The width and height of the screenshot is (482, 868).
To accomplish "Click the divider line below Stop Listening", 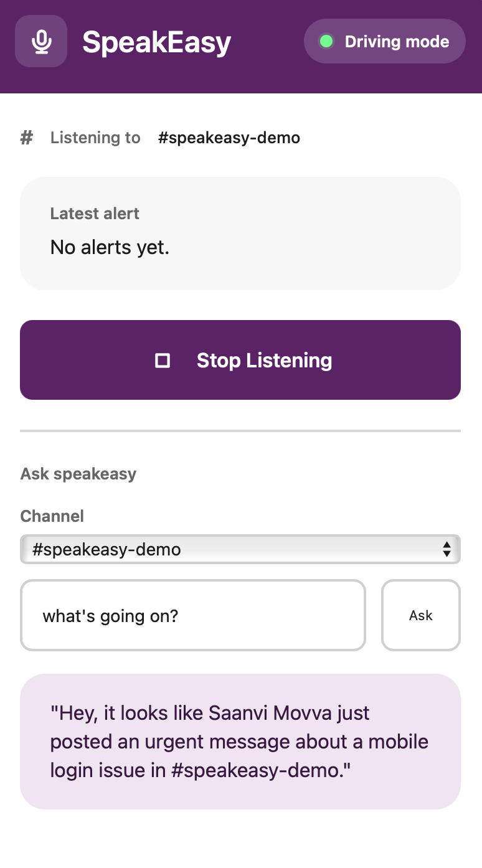I will (x=240, y=431).
